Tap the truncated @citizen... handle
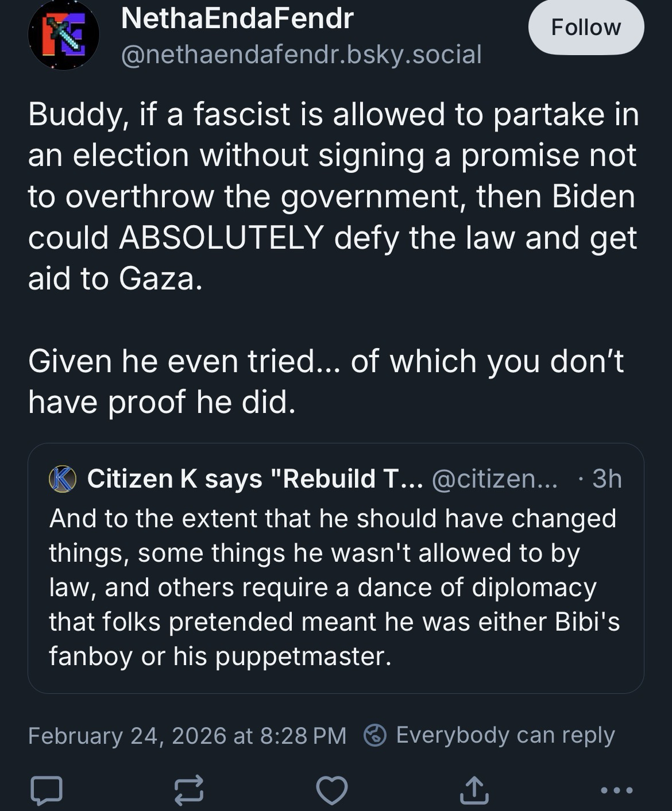The image size is (672, 811). point(494,479)
